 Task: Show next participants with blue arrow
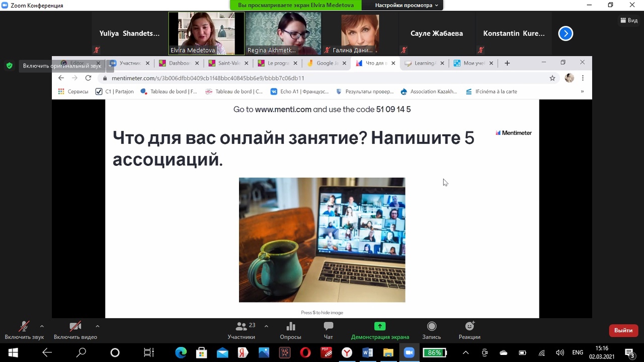coord(566,34)
